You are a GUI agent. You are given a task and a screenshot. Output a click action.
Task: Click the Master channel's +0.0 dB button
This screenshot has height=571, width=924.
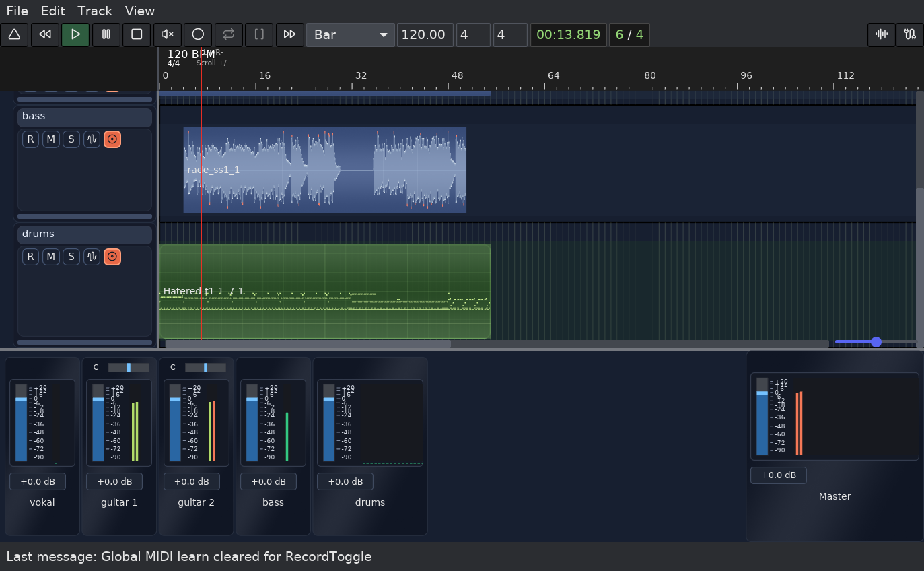coord(778,475)
